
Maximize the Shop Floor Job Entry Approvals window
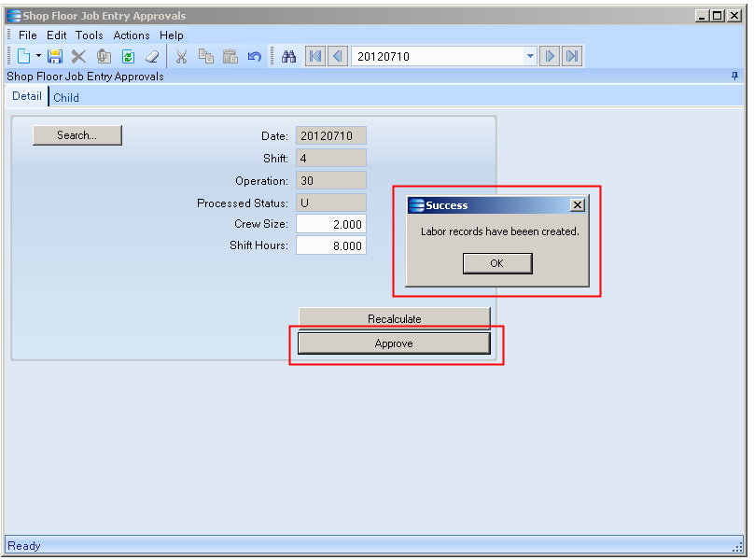pos(717,15)
